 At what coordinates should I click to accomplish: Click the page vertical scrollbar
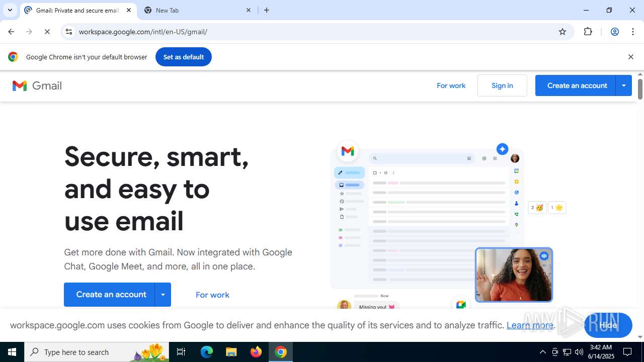640,88
